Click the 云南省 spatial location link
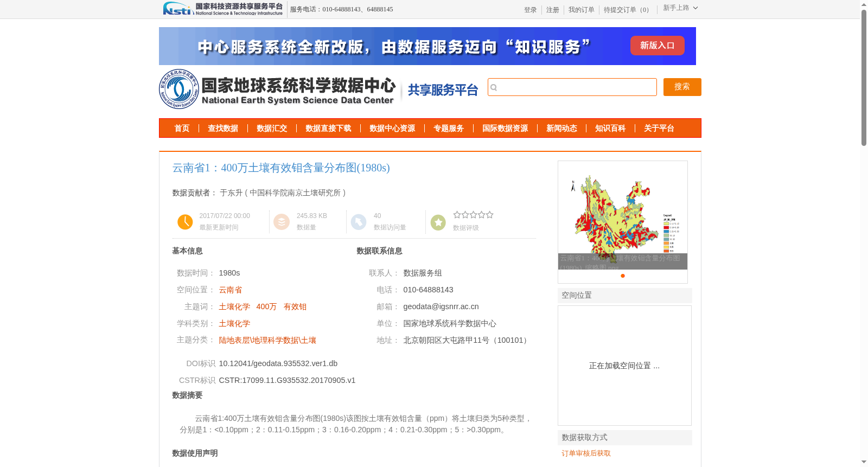 pos(231,290)
